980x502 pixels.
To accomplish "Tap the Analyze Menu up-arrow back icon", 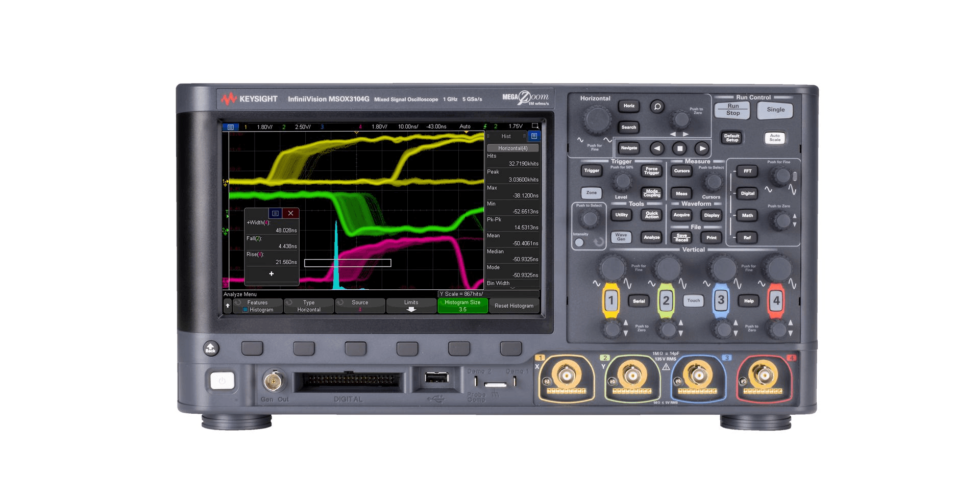I will pyautogui.click(x=228, y=306).
